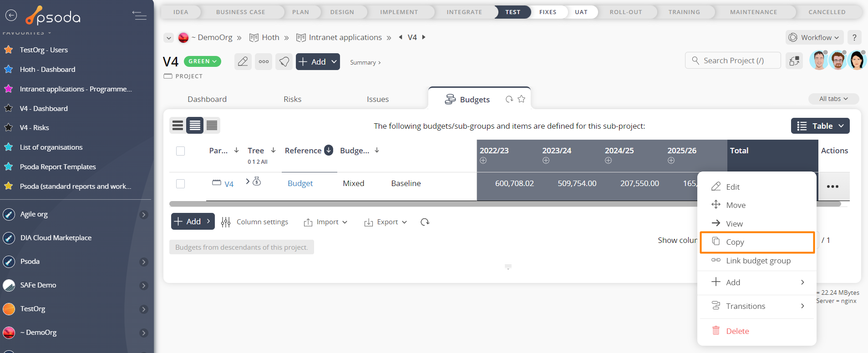
Task: Switch to the Dashboard tab
Action: tap(207, 99)
